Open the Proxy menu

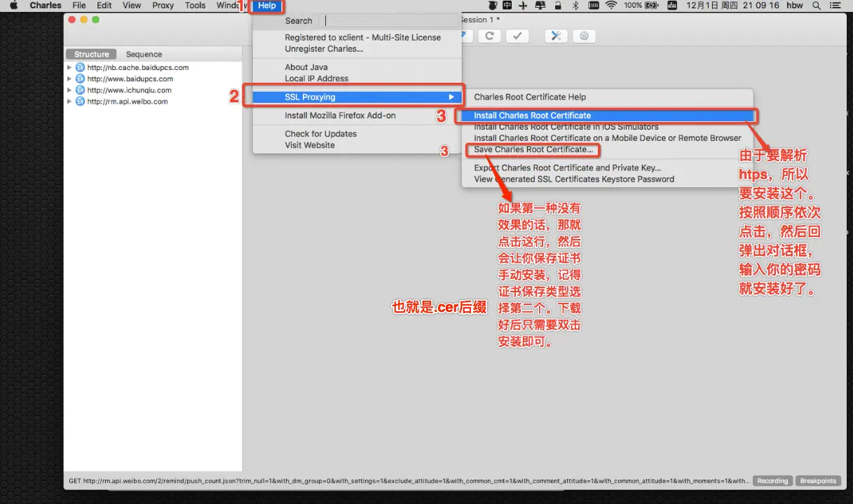coord(163,6)
